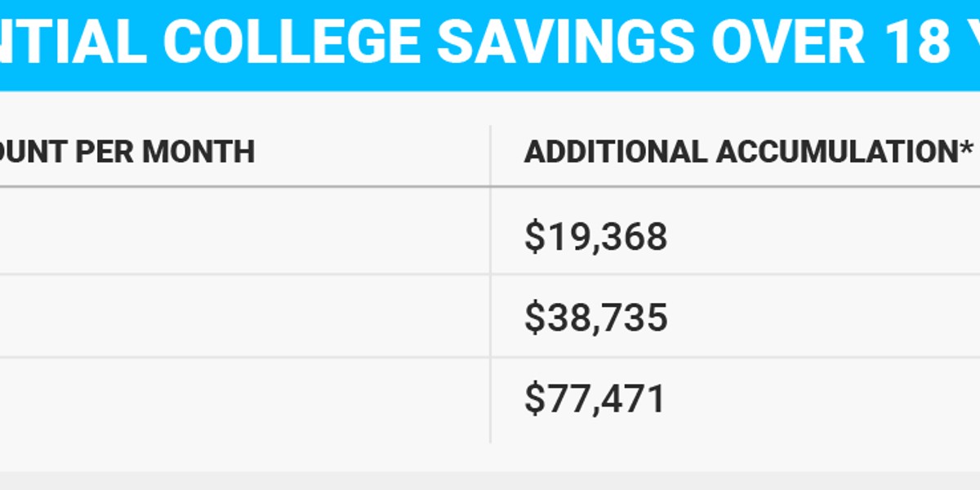Viewport: 980px width, 490px height.
Task: Click the vertical divider between table columns
Action: click(x=490, y=284)
